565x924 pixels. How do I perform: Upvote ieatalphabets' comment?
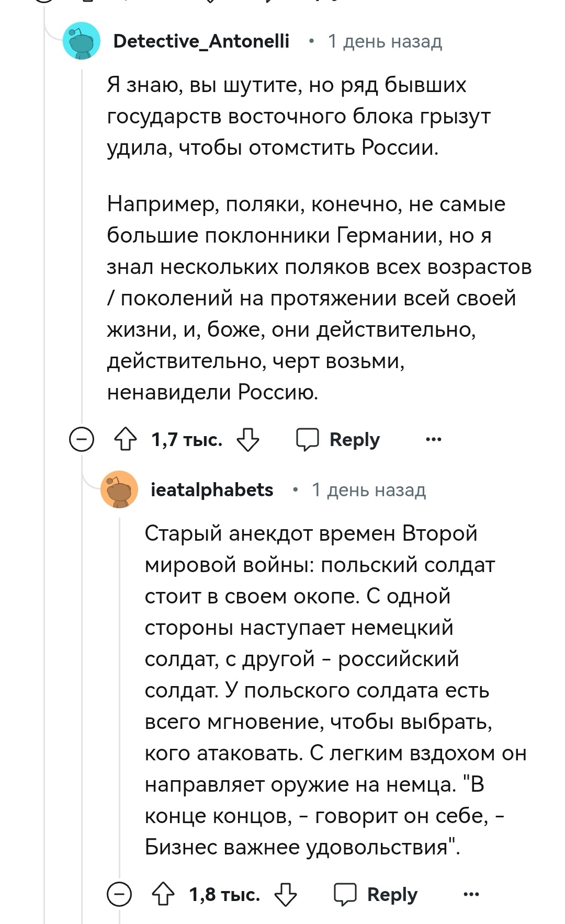tap(163, 894)
